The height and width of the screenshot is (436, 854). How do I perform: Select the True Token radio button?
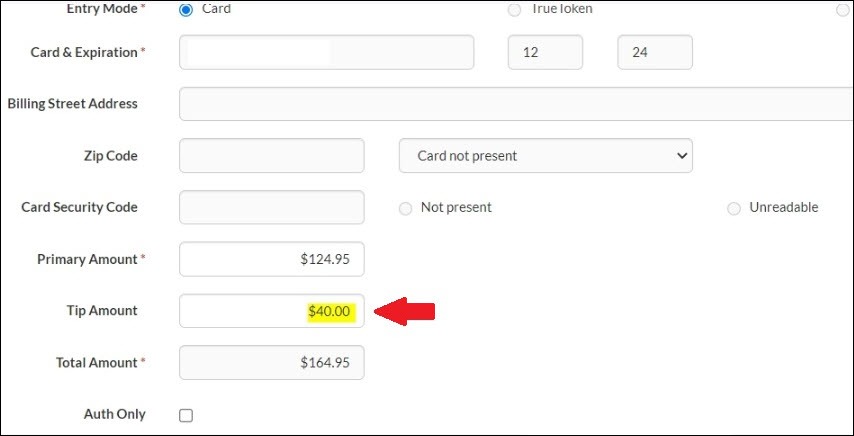(x=515, y=10)
